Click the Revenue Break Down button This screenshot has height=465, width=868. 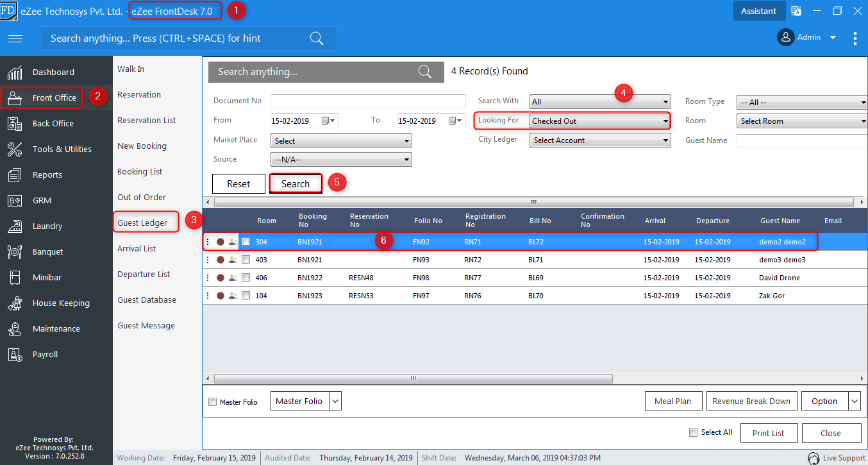(752, 401)
